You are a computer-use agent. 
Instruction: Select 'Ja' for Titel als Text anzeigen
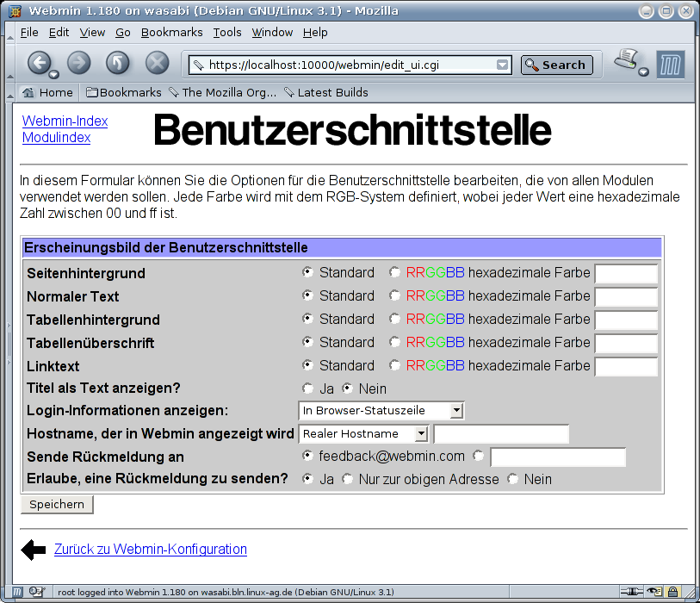tap(308, 389)
